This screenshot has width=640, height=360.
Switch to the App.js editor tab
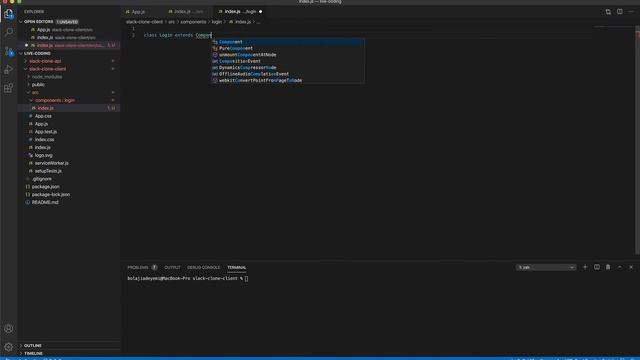pos(138,12)
